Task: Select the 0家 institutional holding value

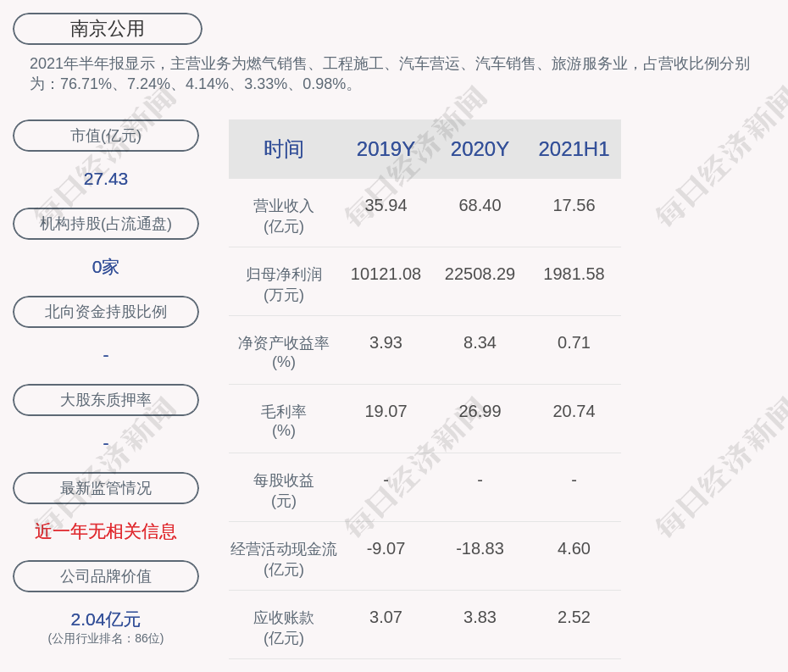Action: [x=106, y=267]
